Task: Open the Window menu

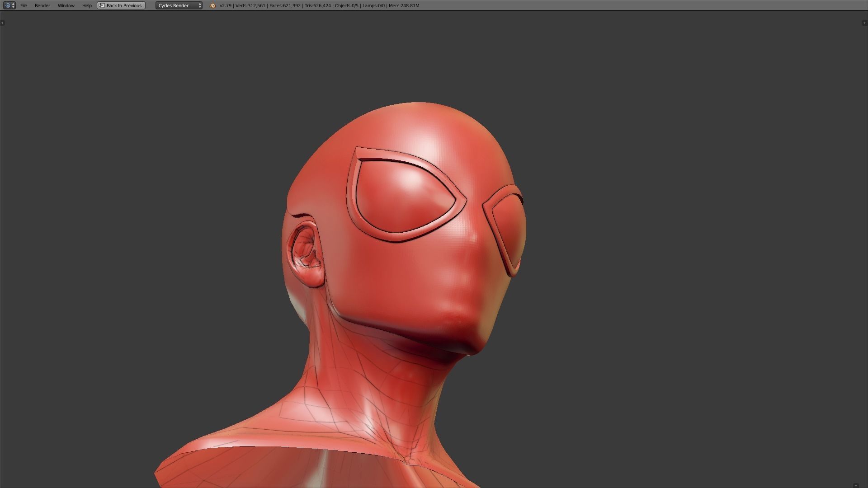Action: click(66, 5)
